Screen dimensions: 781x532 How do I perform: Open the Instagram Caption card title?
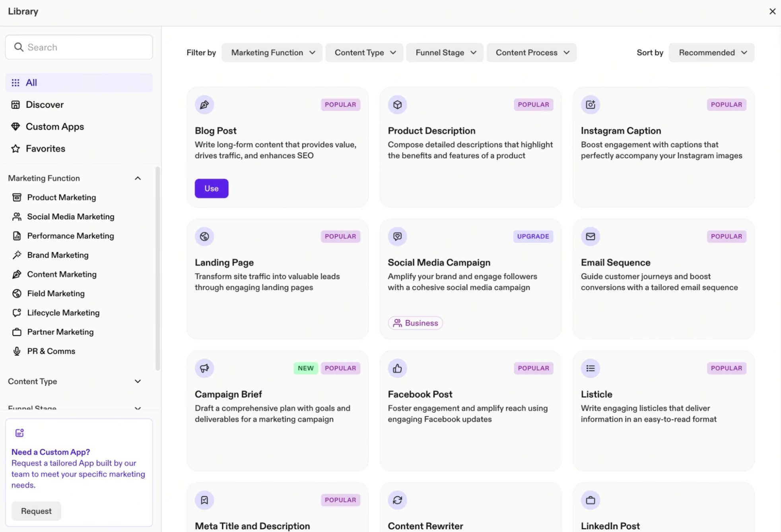pos(621,131)
